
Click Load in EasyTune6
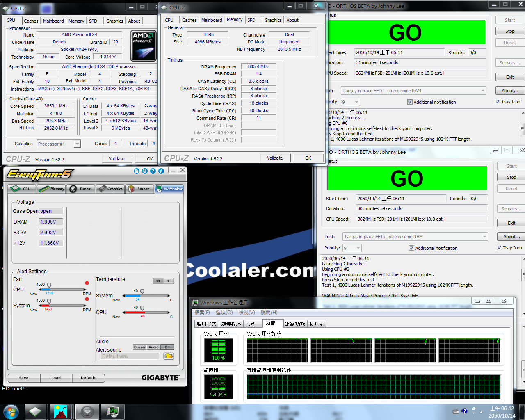[56, 378]
